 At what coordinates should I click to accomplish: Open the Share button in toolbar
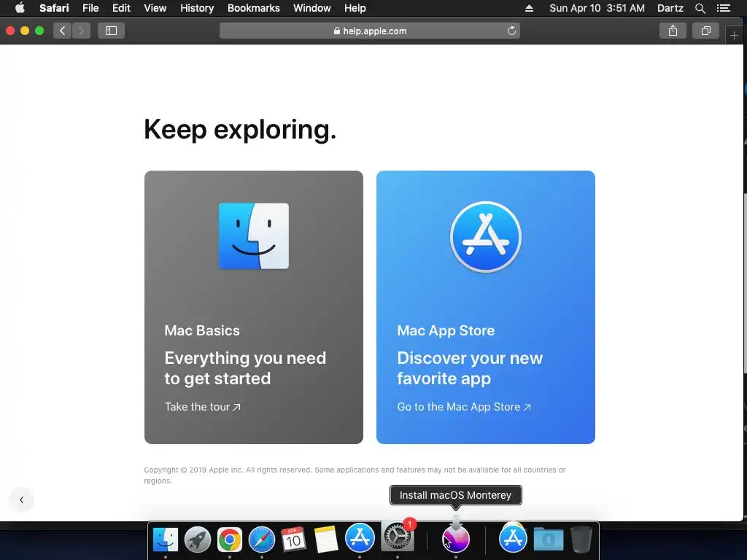673,31
